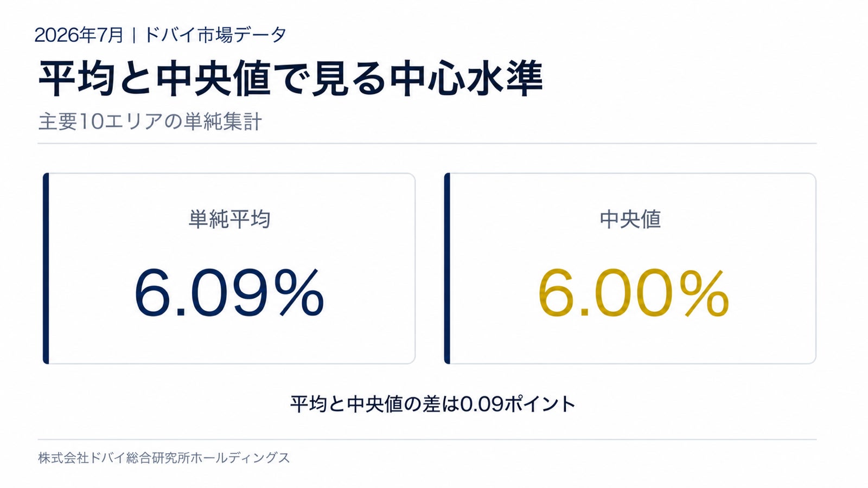Click the navy accent bar of 中央値 card
This screenshot has height=488, width=868.
(447, 268)
